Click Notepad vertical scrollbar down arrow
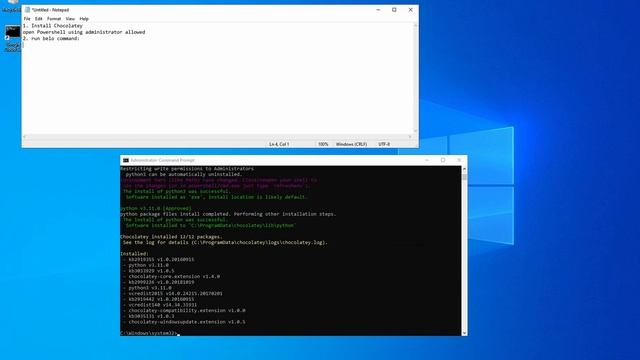This screenshot has width=640, height=360. point(416,131)
